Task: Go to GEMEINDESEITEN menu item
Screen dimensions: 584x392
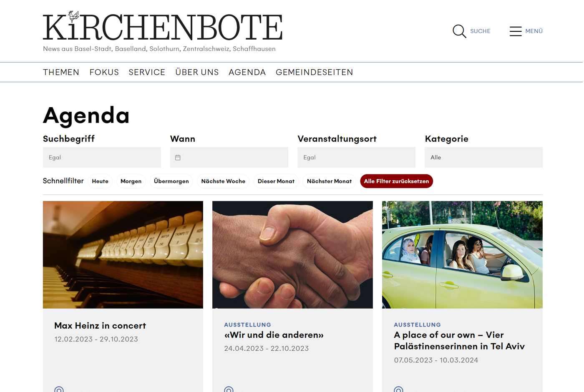Action: 314,72
